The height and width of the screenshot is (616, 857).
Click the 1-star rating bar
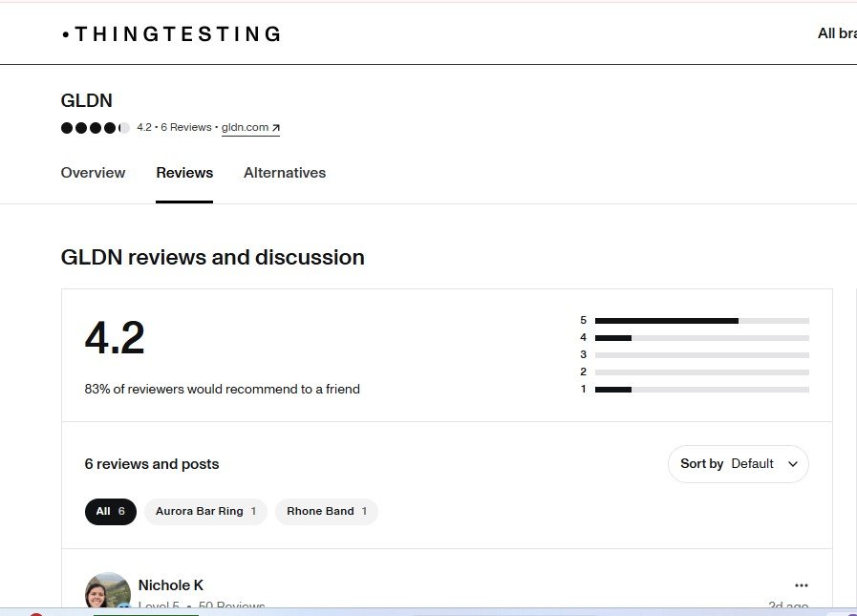[x=702, y=390]
